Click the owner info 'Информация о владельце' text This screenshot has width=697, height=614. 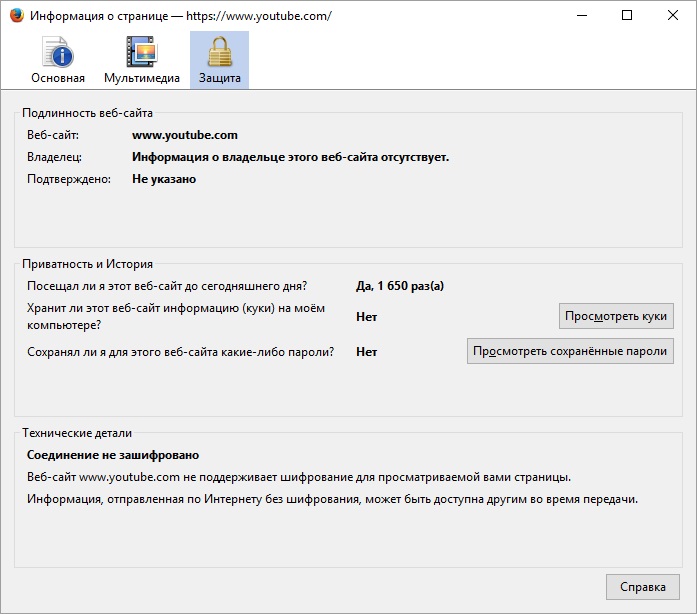(291, 157)
